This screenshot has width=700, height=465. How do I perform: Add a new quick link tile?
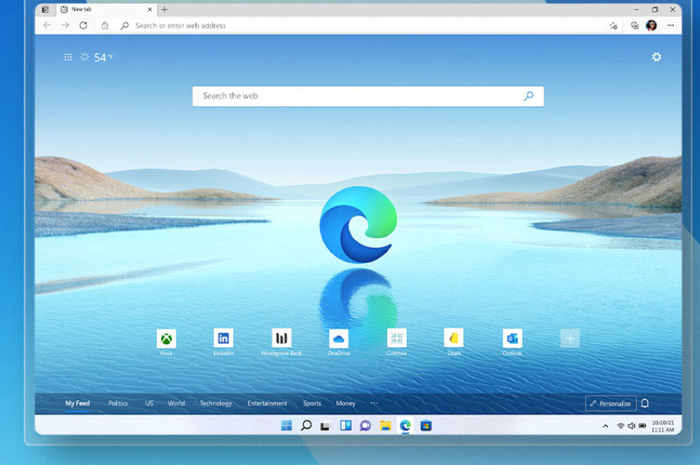pyautogui.click(x=570, y=338)
